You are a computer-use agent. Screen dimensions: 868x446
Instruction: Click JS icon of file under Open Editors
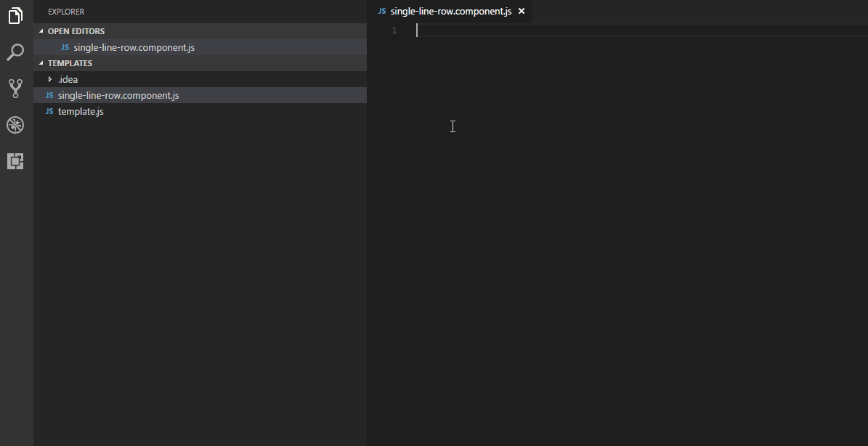click(65, 48)
